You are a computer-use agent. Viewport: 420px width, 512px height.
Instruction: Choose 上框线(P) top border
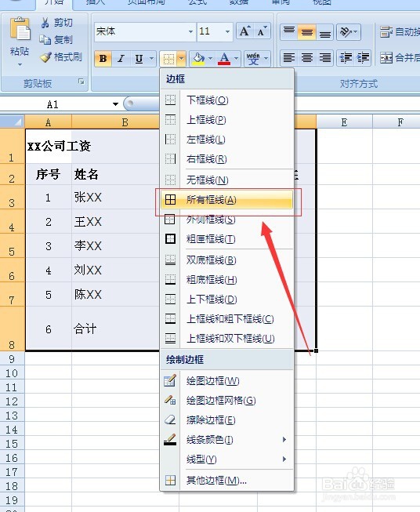(x=227, y=120)
